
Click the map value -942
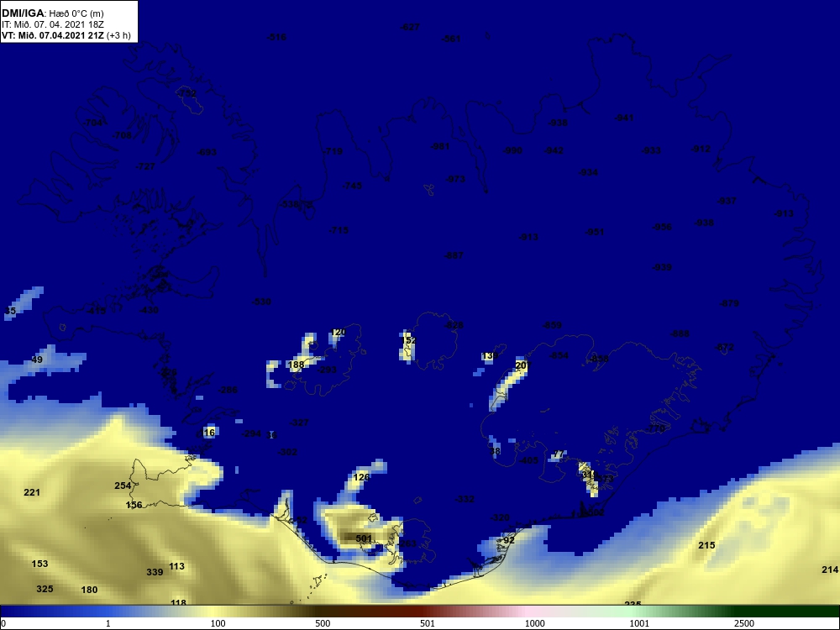[554, 150]
